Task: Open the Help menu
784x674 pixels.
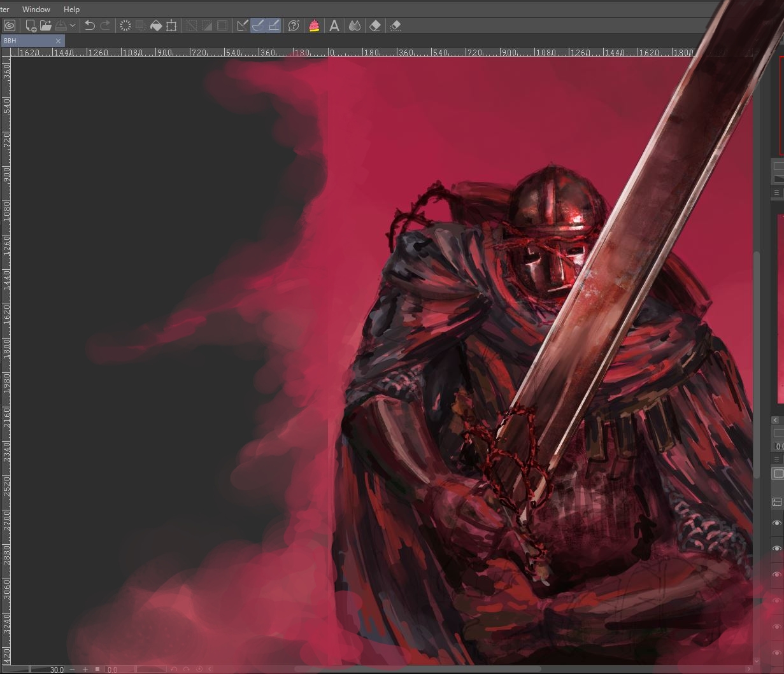Action: (71, 10)
